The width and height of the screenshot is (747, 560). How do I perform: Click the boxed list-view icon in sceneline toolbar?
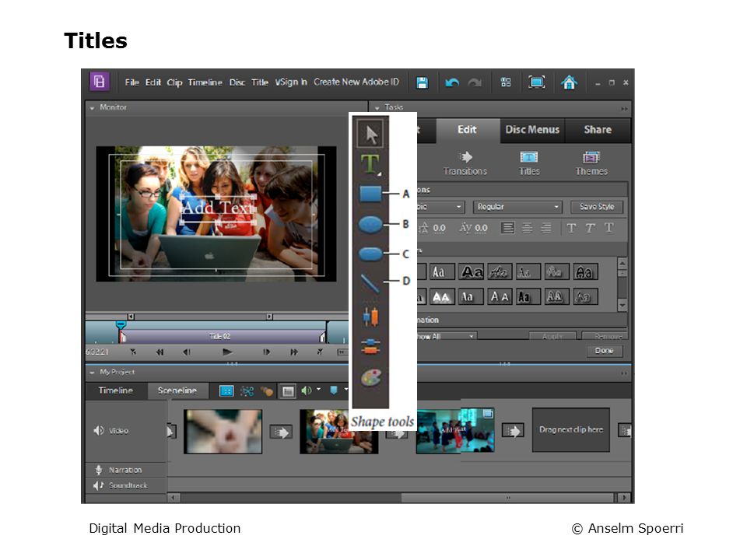point(288,391)
